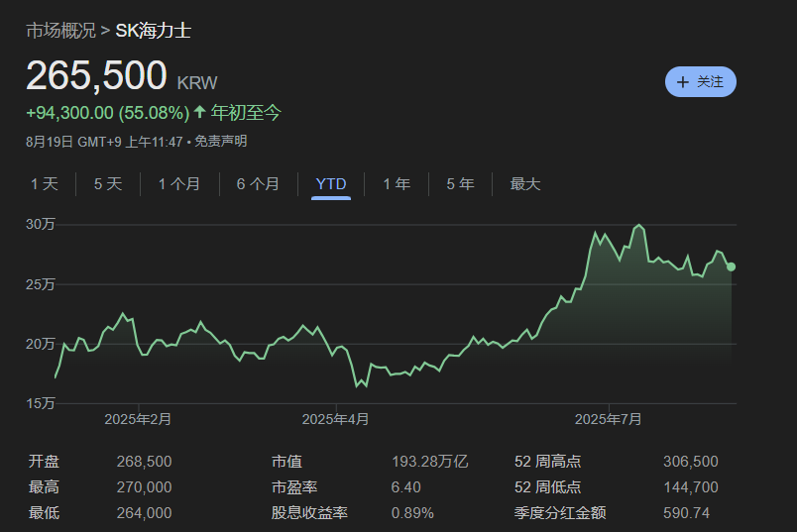Click the 2025年2月 axis label
This screenshot has width=797, height=532.
(138, 419)
